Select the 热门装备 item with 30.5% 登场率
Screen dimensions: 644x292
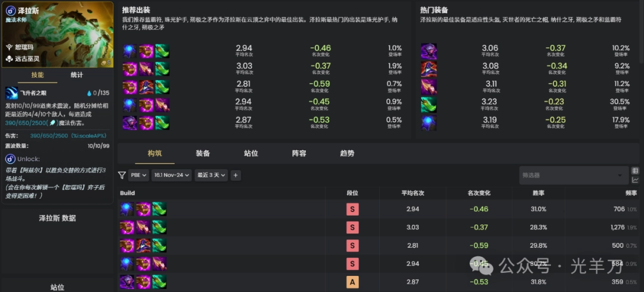[429, 105]
